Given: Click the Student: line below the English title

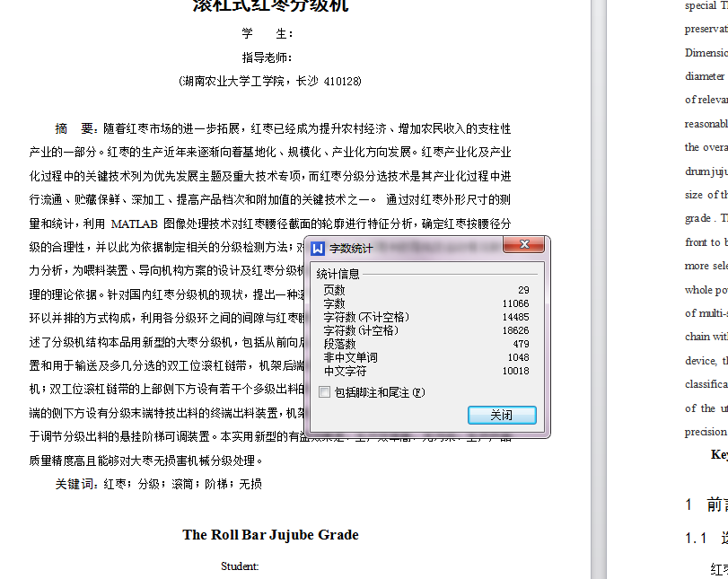Looking at the screenshot, I should point(239,566).
